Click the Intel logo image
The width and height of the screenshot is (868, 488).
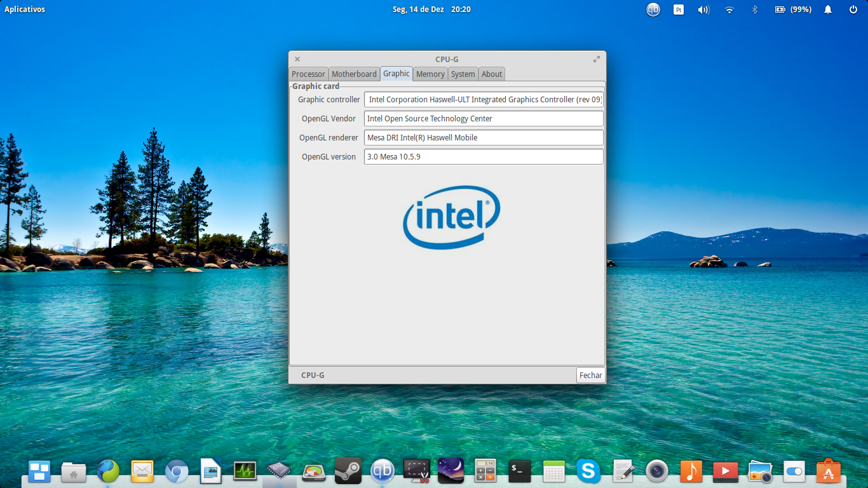click(451, 217)
